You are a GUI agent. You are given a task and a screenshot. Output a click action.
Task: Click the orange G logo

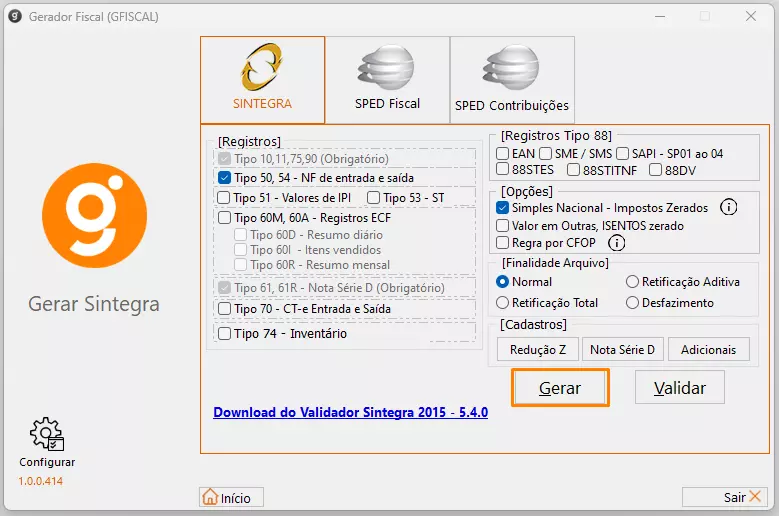pos(94,215)
